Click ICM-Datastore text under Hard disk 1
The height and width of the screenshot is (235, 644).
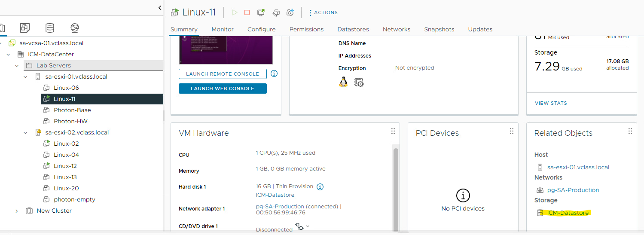pos(275,195)
